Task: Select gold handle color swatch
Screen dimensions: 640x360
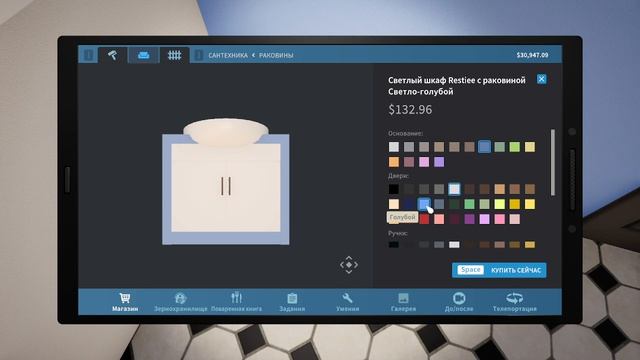Action: tap(529, 244)
